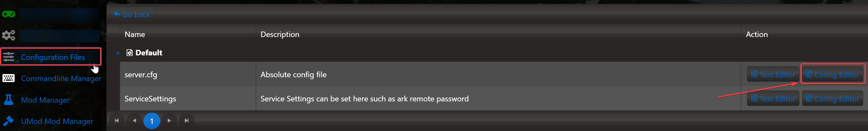Image resolution: width=868 pixels, height=131 pixels.
Task: Go to the previous page arrow
Action: click(134, 121)
